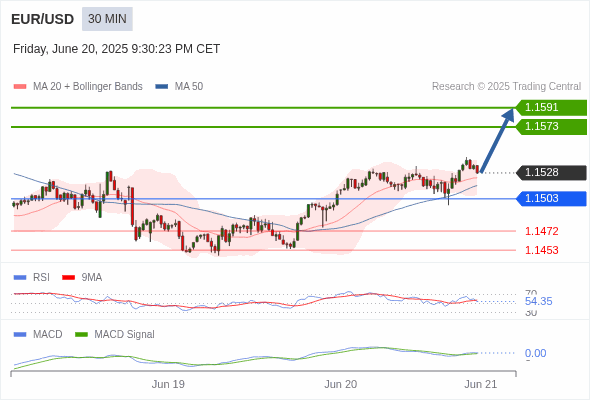The width and height of the screenshot is (590, 400).
Task: Click the MACD legend label
Action: pyautogui.click(x=48, y=334)
